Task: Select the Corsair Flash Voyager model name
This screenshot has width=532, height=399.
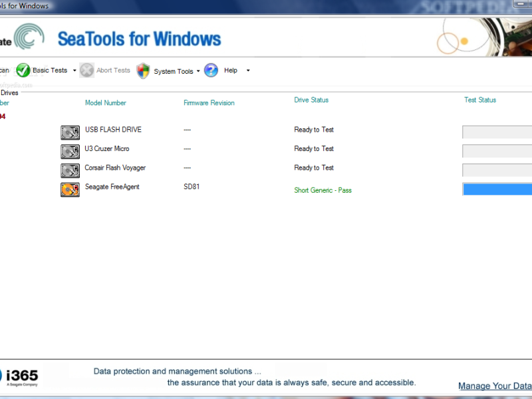Action: [115, 168]
